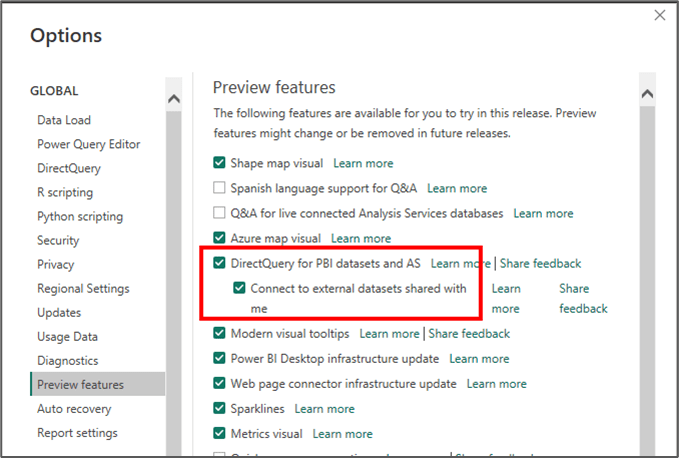Image resolution: width=679 pixels, height=458 pixels.
Task: Uncheck Connect to external datasets shared with me
Action: [x=239, y=289]
